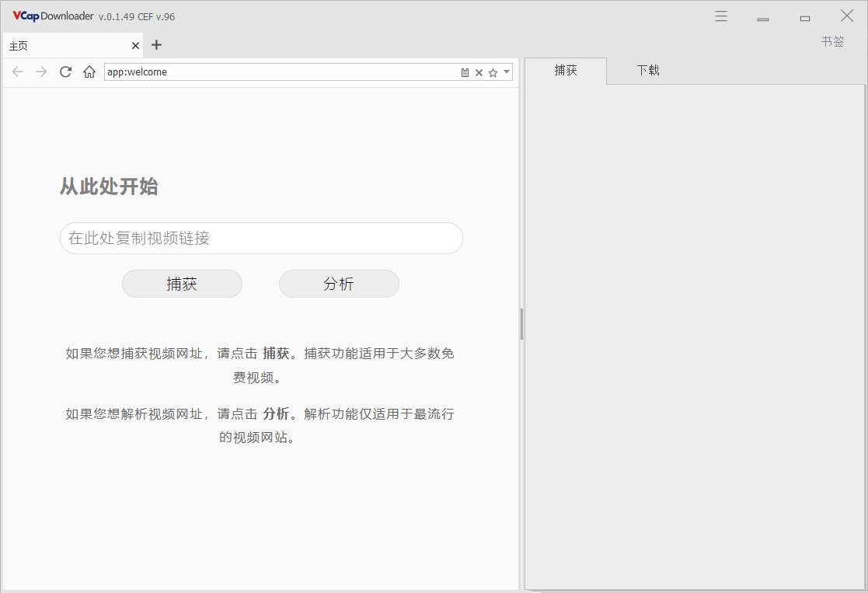Go back with the back arrow

coord(18,72)
